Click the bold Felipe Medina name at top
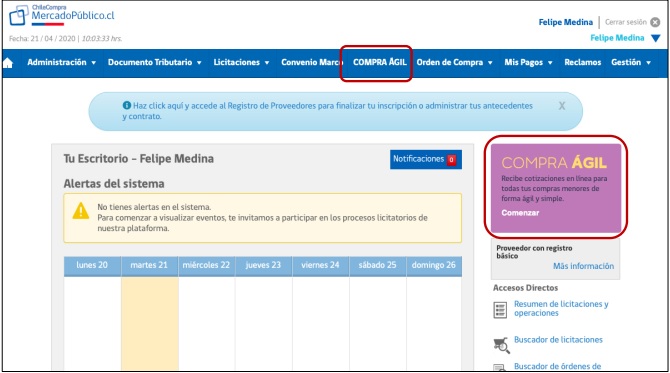Viewport: 670px width, 373px height. pyautogui.click(x=566, y=22)
